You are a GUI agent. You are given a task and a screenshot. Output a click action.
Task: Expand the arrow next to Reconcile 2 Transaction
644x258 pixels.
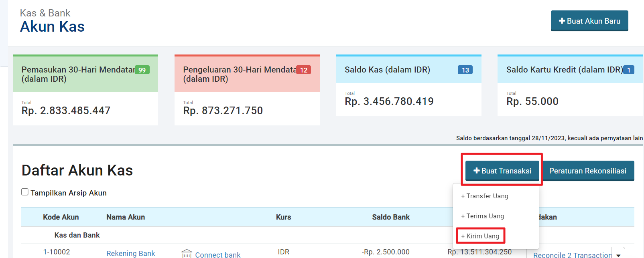point(618,255)
